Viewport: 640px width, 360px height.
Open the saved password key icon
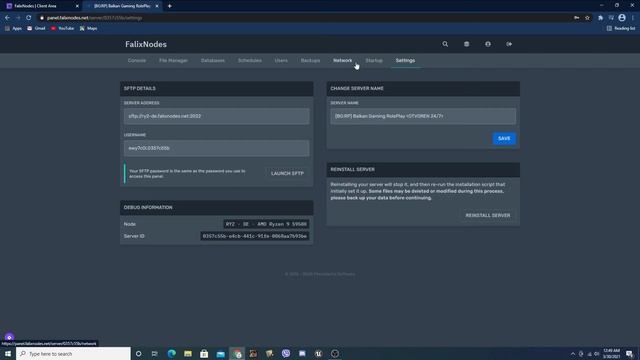(x=576, y=18)
